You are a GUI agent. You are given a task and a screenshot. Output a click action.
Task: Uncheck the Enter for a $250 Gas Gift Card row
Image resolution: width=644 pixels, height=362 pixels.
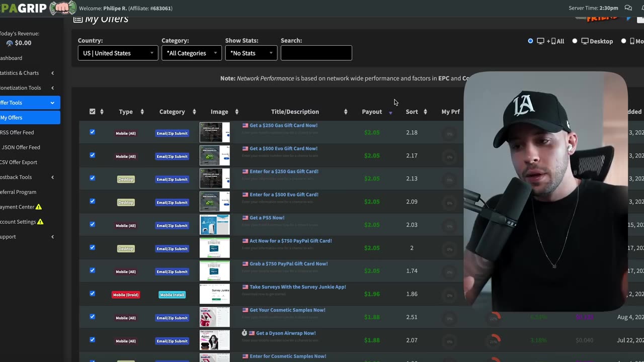92,178
